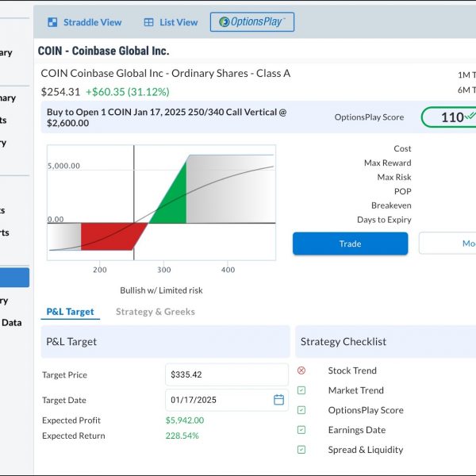Click the Expected Profit value $5,942.00
Viewport: 476px width, 476px height.
click(x=185, y=420)
